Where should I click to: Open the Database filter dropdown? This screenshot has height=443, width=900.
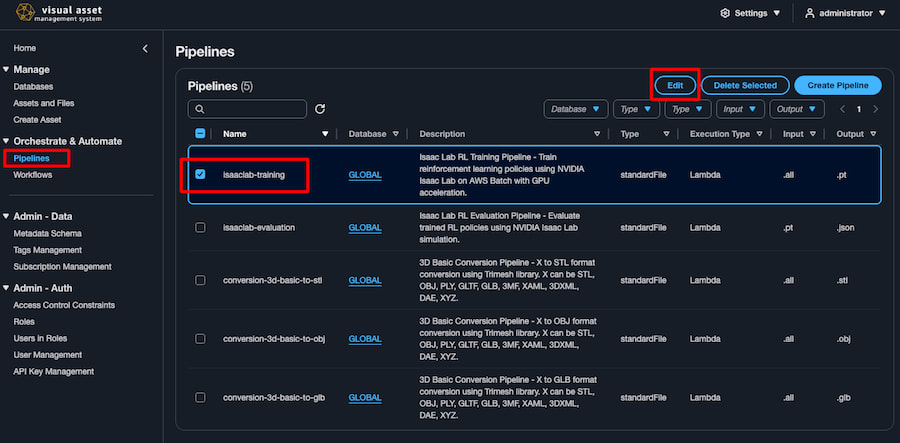(x=576, y=109)
